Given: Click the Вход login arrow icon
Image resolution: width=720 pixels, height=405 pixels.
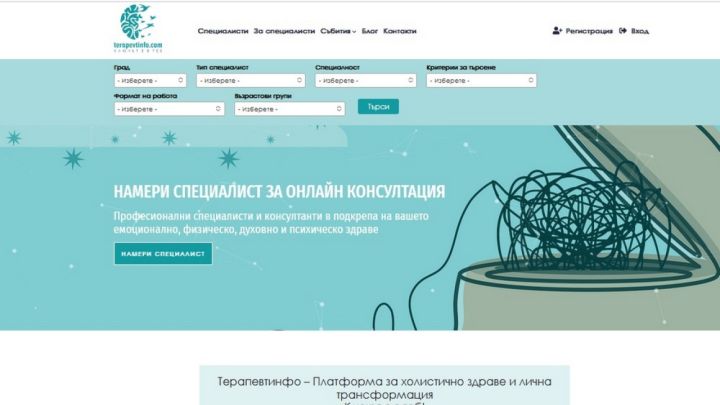Looking at the screenshot, I should [623, 31].
